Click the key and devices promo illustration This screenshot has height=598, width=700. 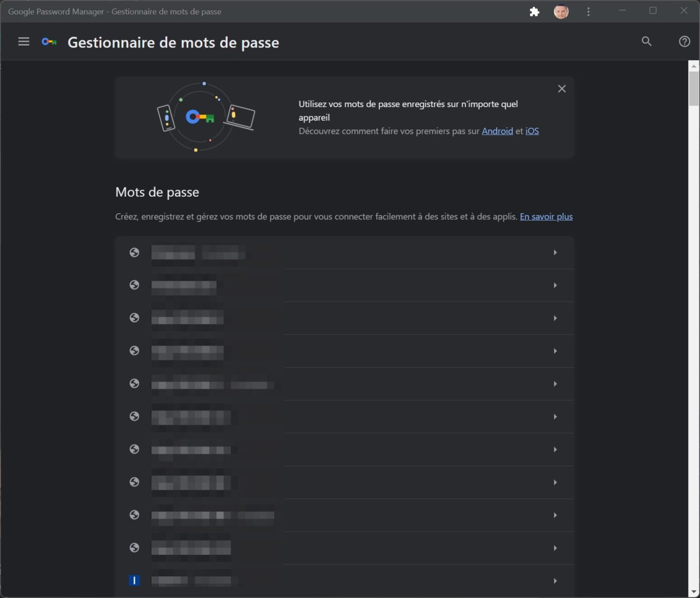click(205, 117)
